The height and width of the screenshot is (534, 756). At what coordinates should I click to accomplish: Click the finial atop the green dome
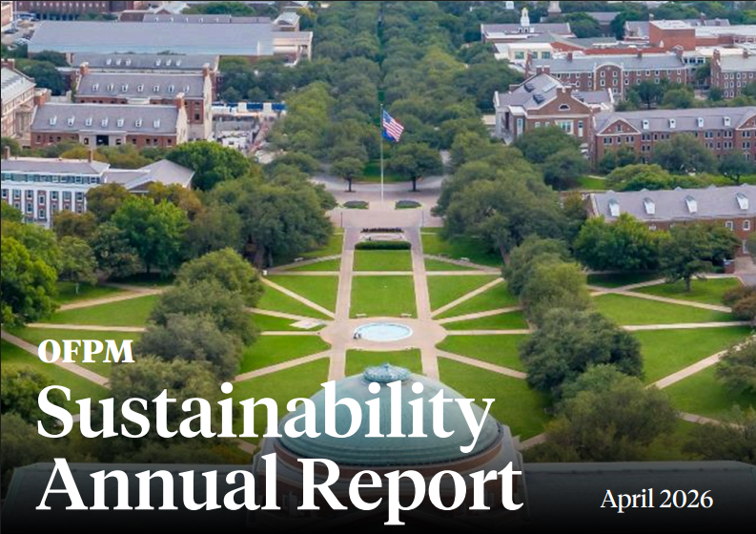(387, 372)
